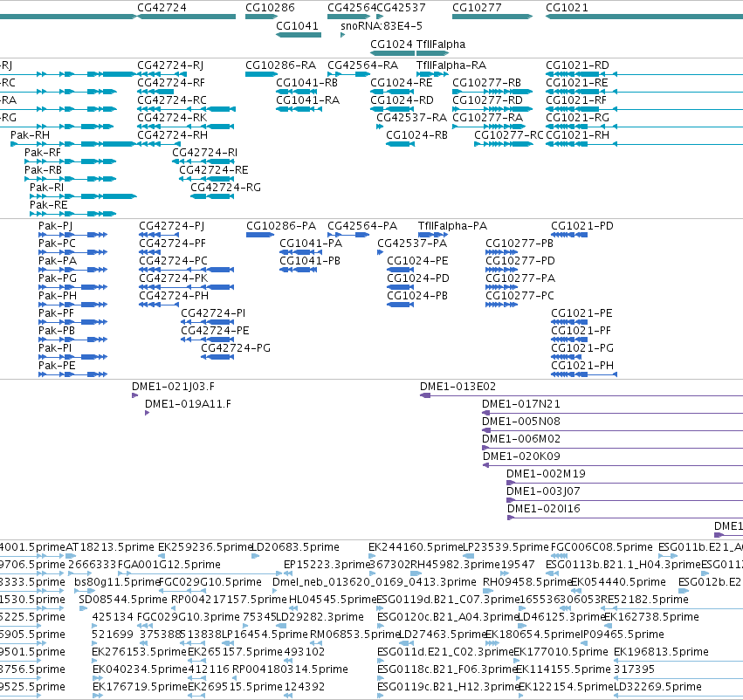Click the DME1-013E02 clone label

point(457,387)
